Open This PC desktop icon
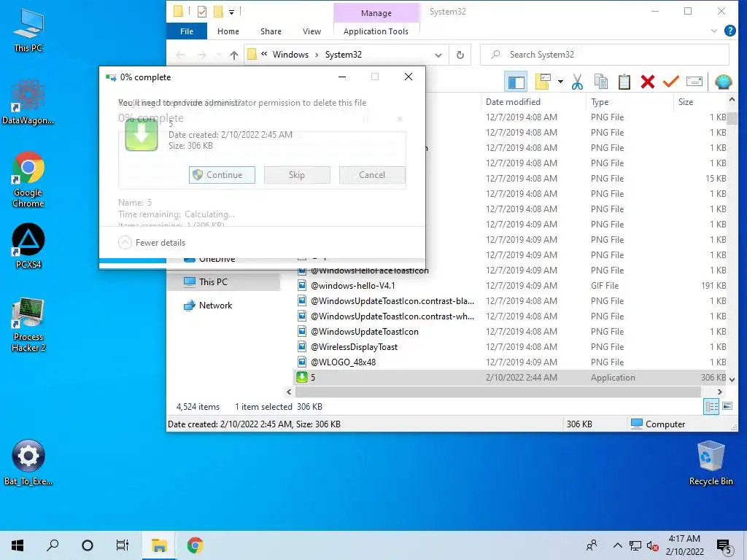Viewport: 747px width, 560px height. [x=28, y=31]
